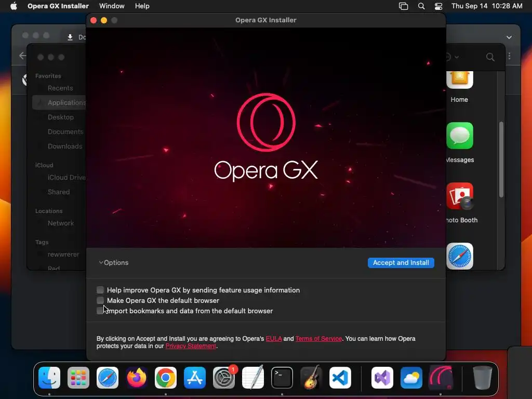Select Desktop in Finder sidebar
Image resolution: width=532 pixels, height=399 pixels.
[x=60, y=117]
